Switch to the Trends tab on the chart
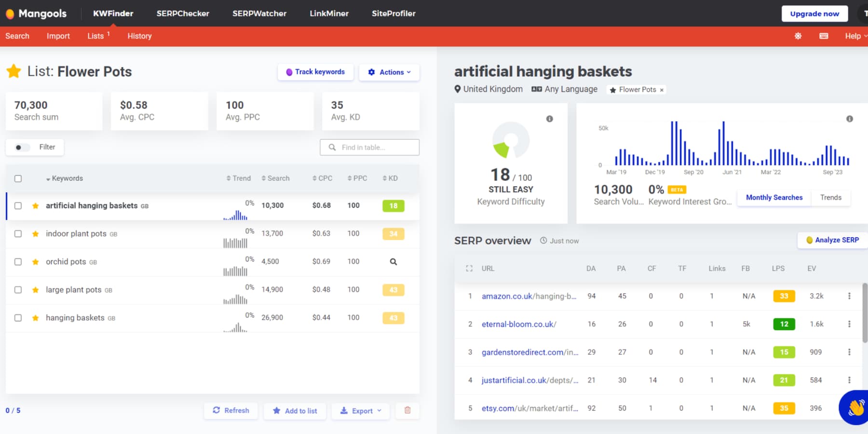This screenshot has width=868, height=434. click(830, 197)
